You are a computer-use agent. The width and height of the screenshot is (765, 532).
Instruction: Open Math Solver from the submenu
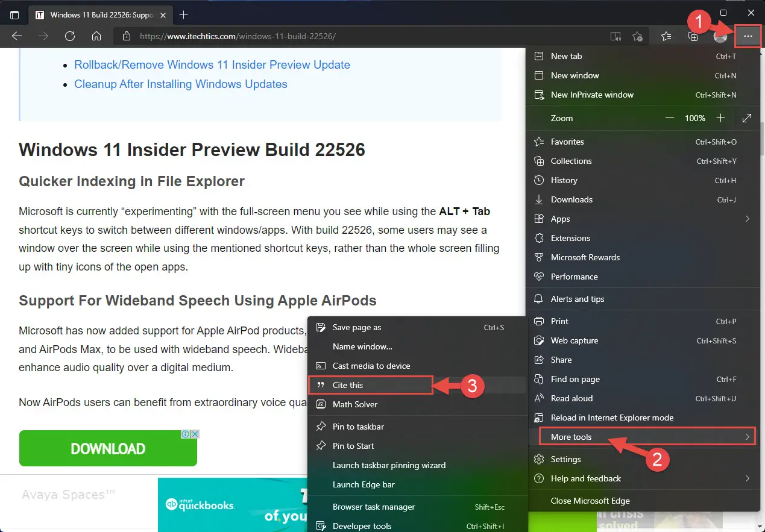[x=417, y=404]
